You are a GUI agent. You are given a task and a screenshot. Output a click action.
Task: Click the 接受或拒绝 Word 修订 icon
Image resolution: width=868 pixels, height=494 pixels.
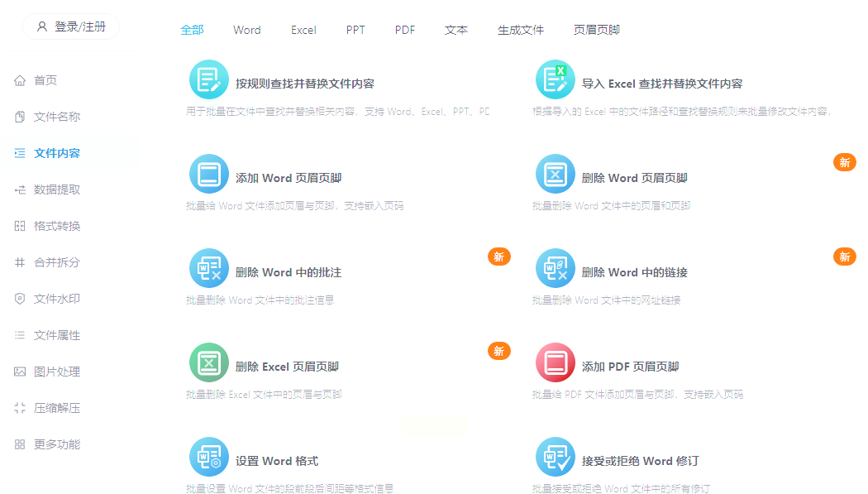click(556, 457)
